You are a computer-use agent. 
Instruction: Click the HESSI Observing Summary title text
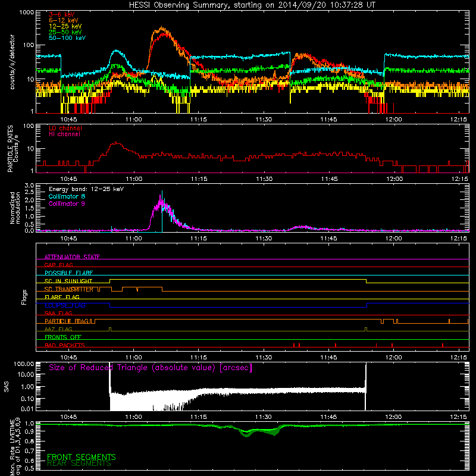[x=252, y=5]
